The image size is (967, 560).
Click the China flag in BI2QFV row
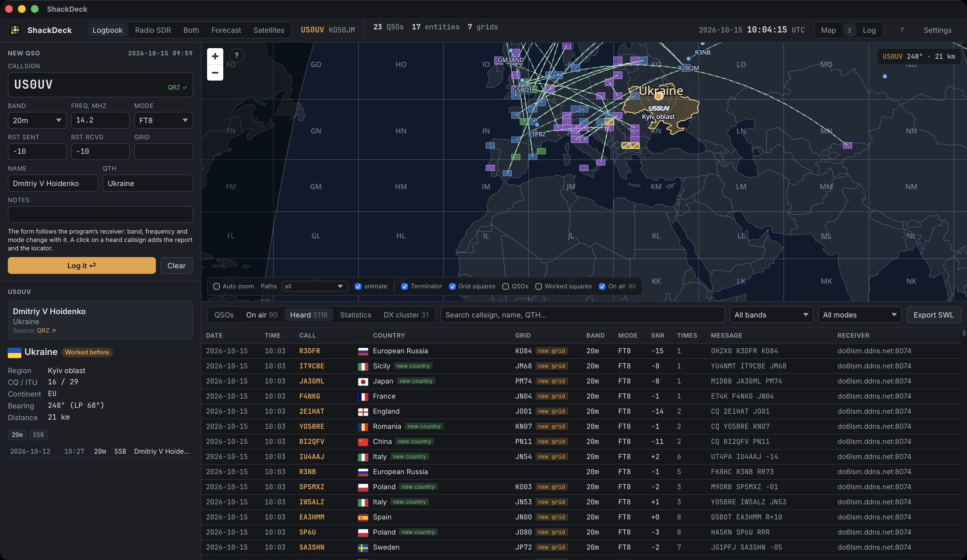pyautogui.click(x=363, y=442)
